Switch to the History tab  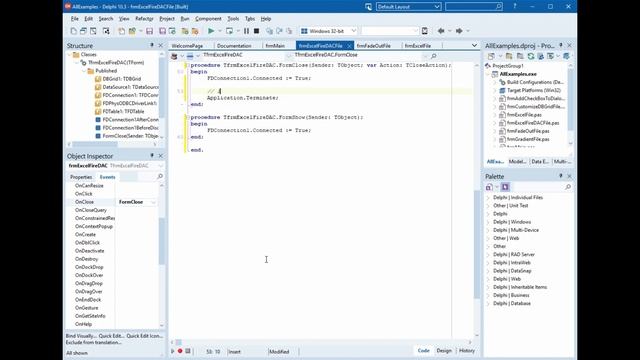click(467, 351)
